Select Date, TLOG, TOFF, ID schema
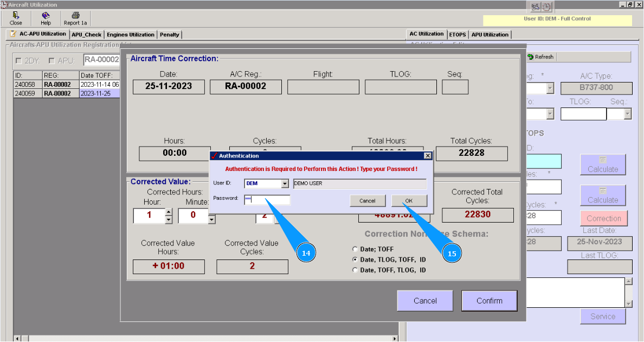Viewport: 644px width, 342px height. point(355,260)
